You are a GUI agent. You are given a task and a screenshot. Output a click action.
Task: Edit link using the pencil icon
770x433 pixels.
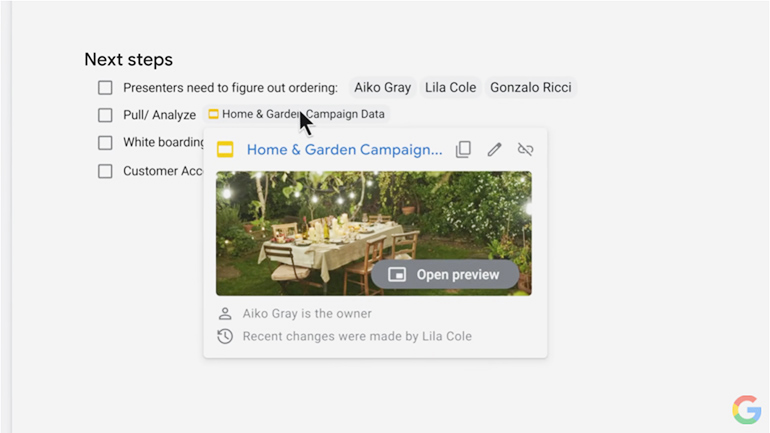pyautogui.click(x=494, y=149)
